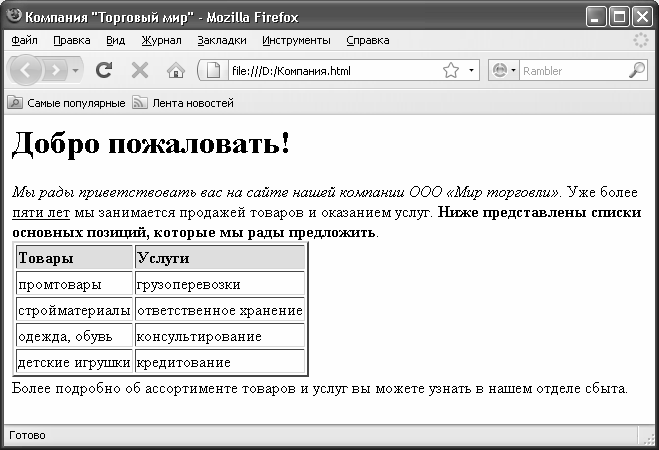The image size is (659, 450).
Task: Reload the current page
Action: (103, 71)
